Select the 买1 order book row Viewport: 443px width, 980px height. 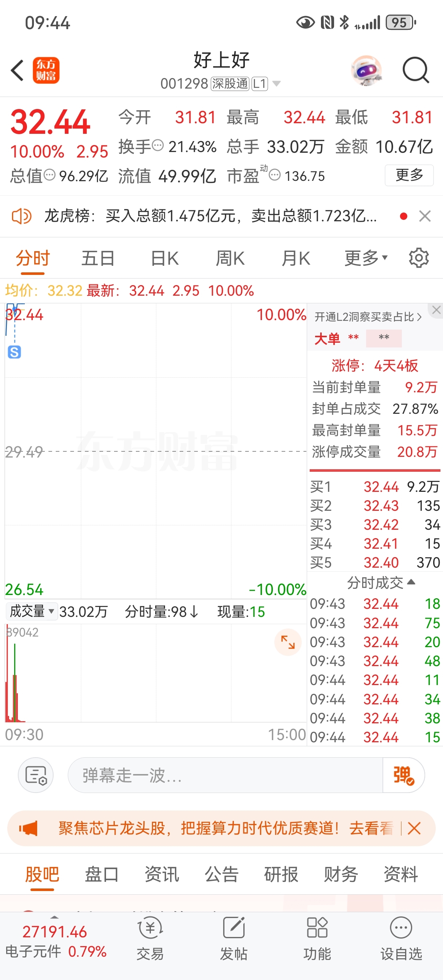(x=375, y=487)
